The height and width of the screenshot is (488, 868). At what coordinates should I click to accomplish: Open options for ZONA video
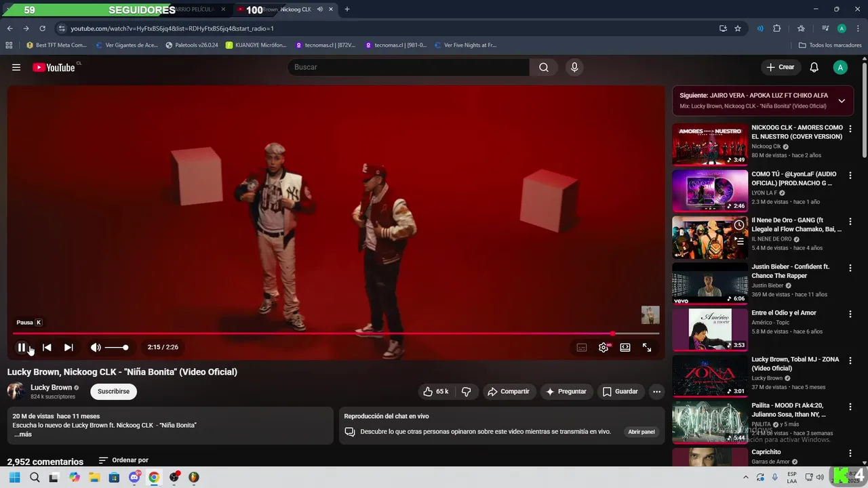click(x=850, y=361)
